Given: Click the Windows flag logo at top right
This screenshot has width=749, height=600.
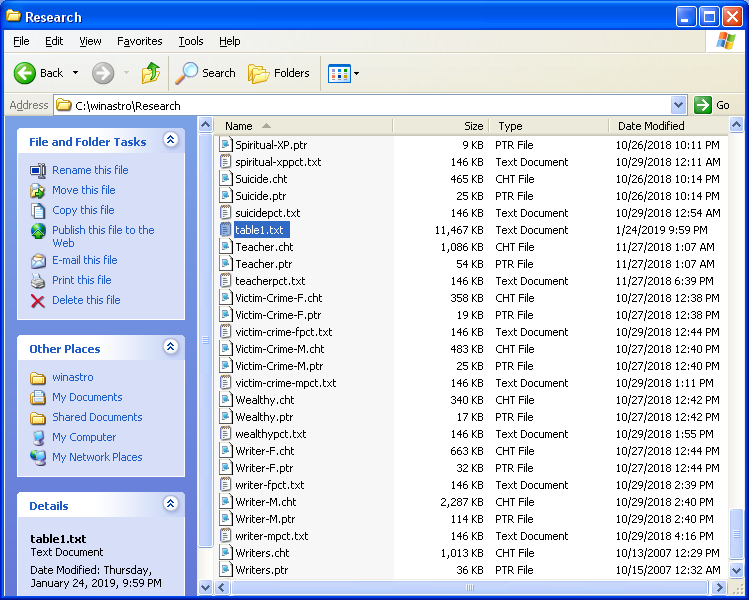Looking at the screenshot, I should point(726,42).
